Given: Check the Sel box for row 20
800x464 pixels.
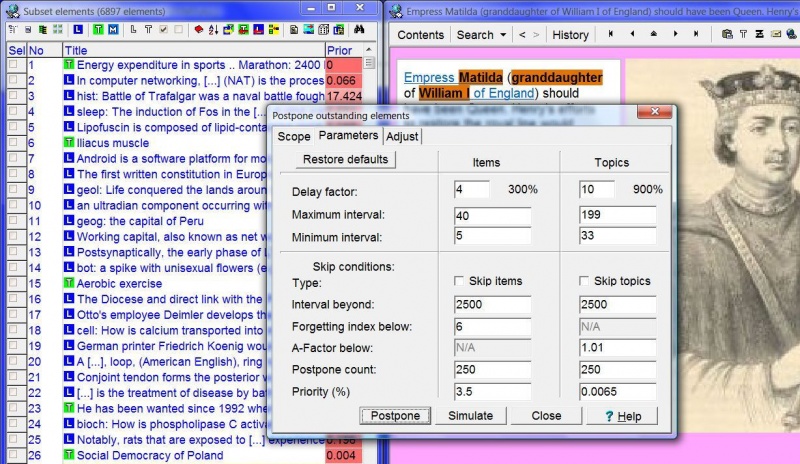Looking at the screenshot, I should coord(13,361).
